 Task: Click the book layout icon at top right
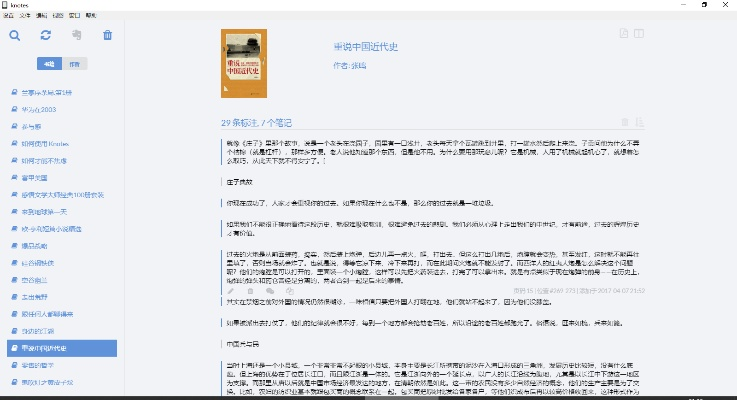(640, 35)
